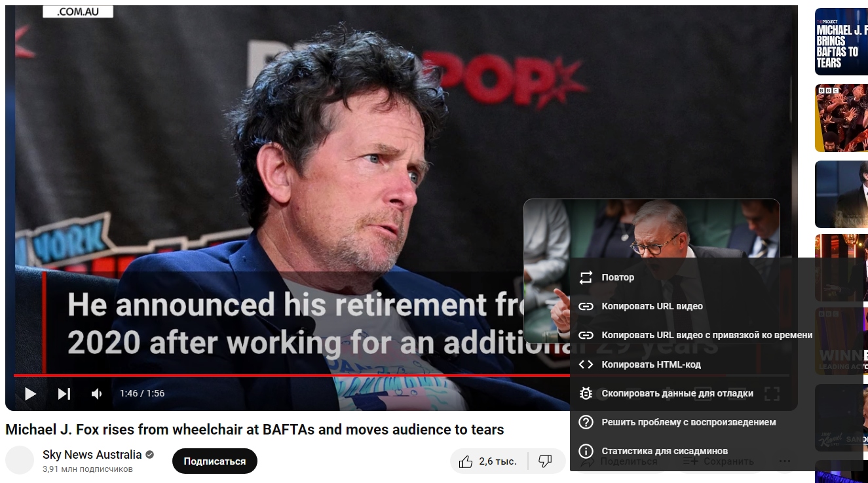Image resolution: width=868 pixels, height=483 pixels.
Task: Open the Michael J. Fox Brings BAFTAs thumbnail
Action: pos(841,42)
